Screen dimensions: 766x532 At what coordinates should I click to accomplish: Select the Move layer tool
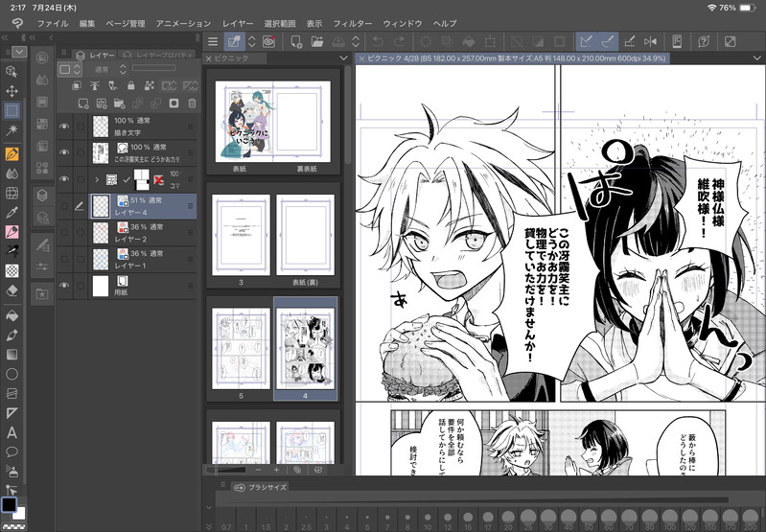(12, 91)
